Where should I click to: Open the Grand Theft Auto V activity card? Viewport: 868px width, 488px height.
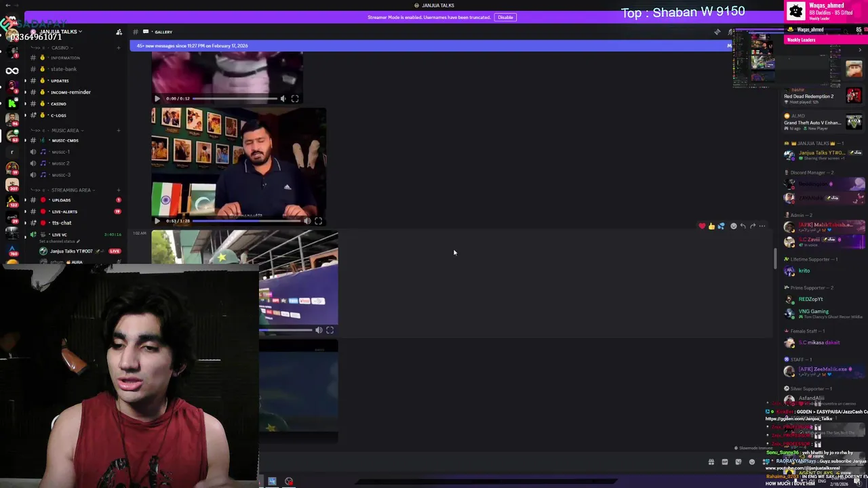(823, 122)
